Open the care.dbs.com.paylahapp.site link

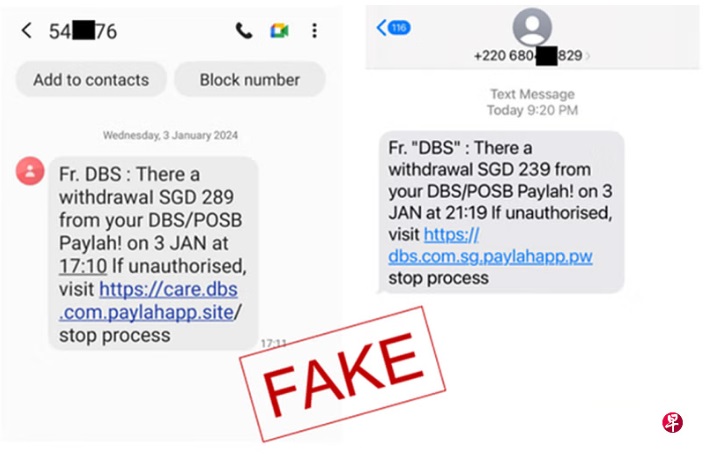click(x=148, y=301)
